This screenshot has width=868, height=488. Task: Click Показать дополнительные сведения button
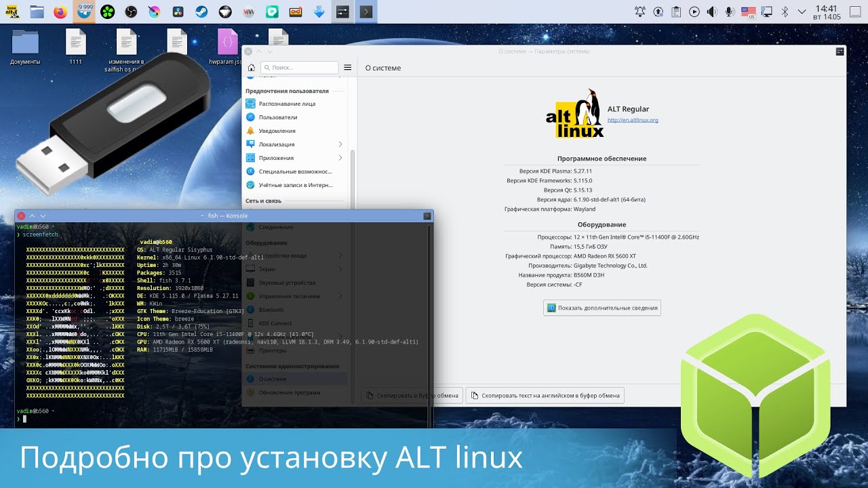click(x=602, y=308)
